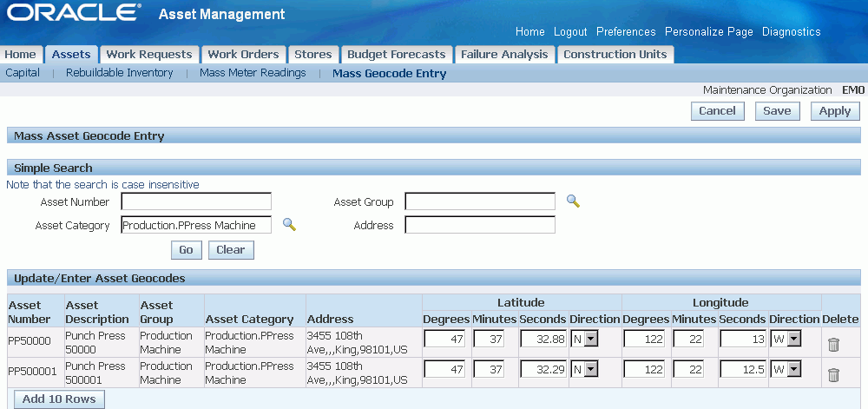Screen dimensions: 868x409
Task: Click the Home link in header
Action: (529, 31)
